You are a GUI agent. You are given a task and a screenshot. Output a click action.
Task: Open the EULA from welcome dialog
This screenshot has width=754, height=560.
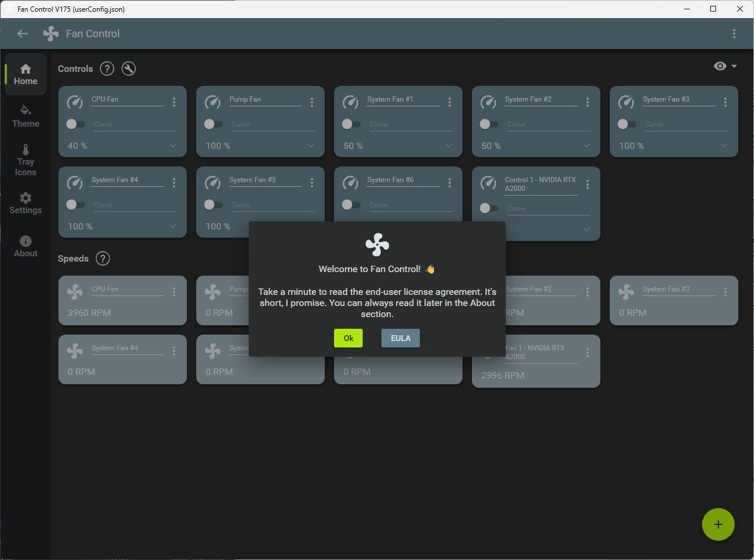point(401,338)
